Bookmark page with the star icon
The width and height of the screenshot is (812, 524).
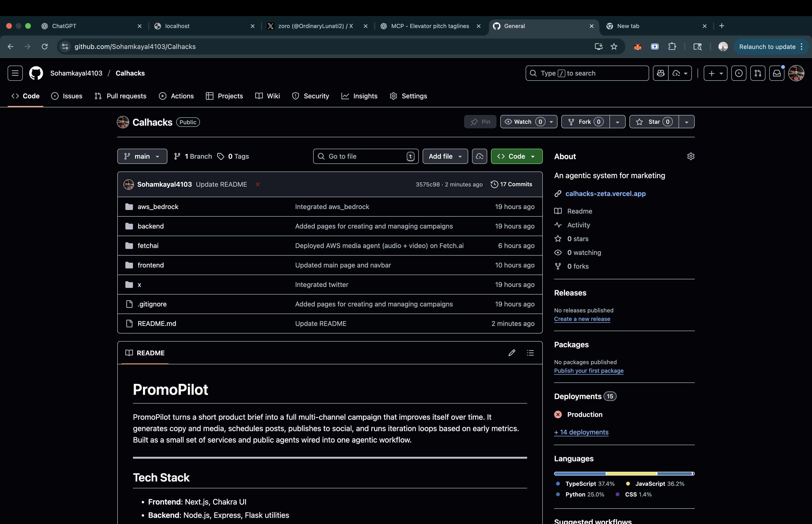(614, 47)
